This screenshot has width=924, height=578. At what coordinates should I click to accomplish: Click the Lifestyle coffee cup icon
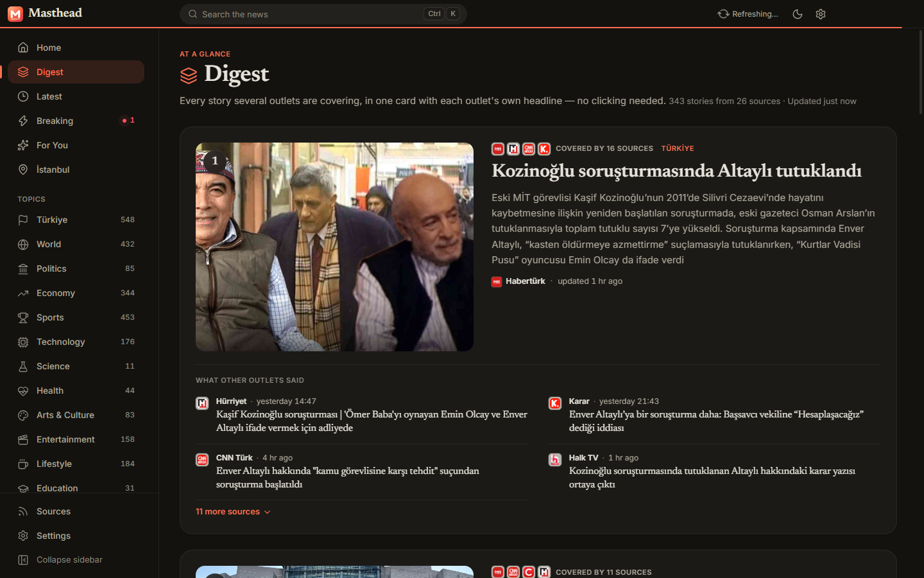[x=23, y=464]
